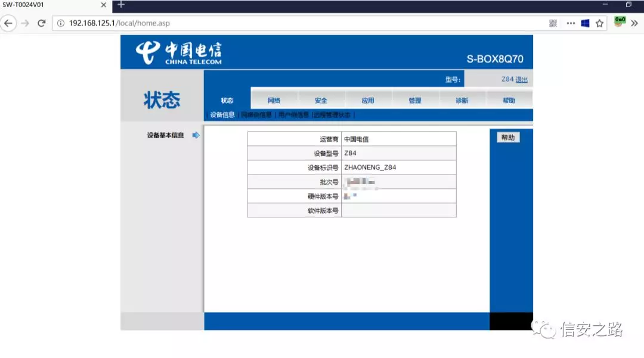Select the Z84 device model value
Image resolution: width=644 pixels, height=358 pixels.
[x=351, y=153]
